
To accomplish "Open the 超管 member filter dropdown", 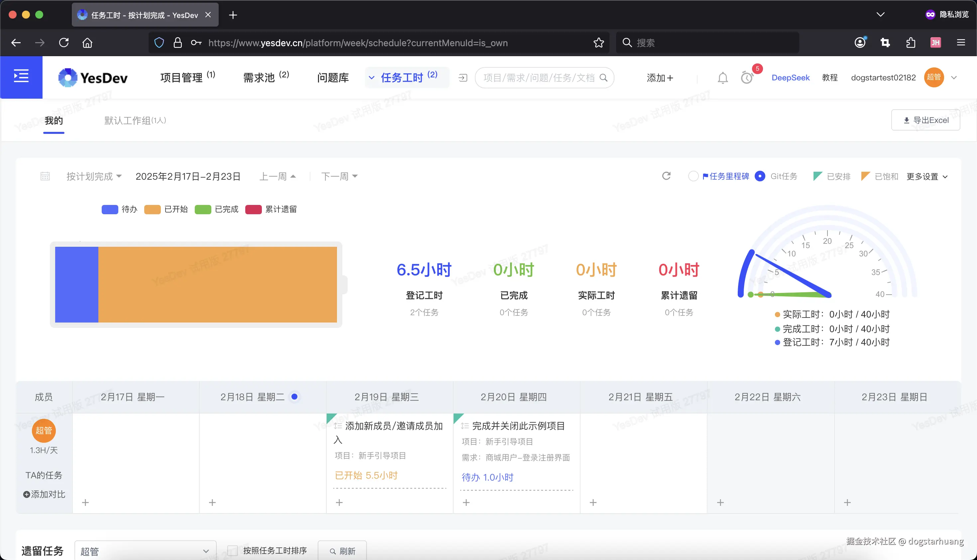I will (145, 551).
